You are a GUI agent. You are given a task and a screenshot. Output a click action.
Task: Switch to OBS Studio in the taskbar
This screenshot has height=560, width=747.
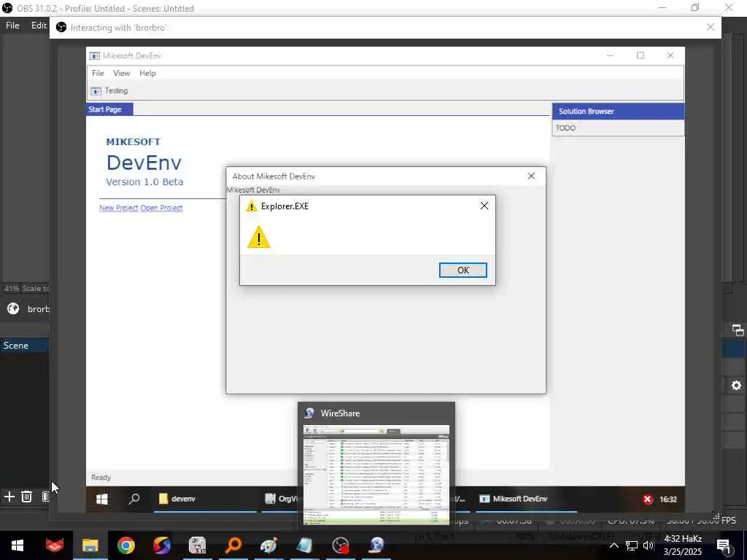(x=341, y=545)
